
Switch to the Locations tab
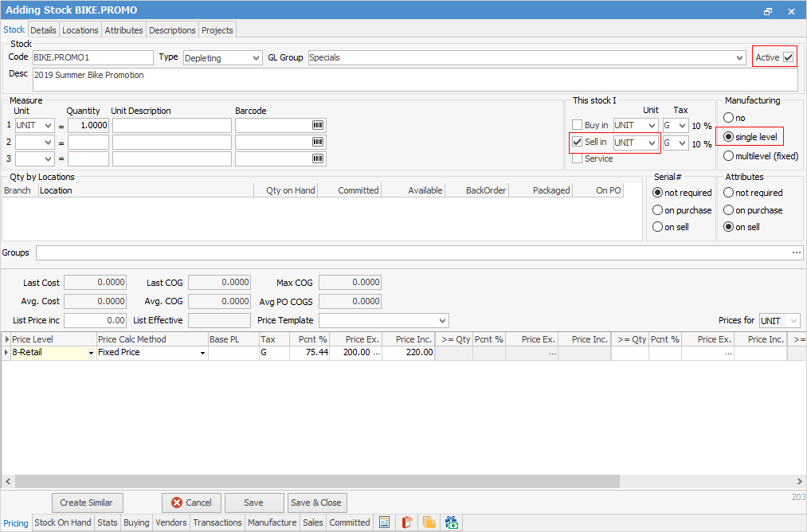point(80,30)
